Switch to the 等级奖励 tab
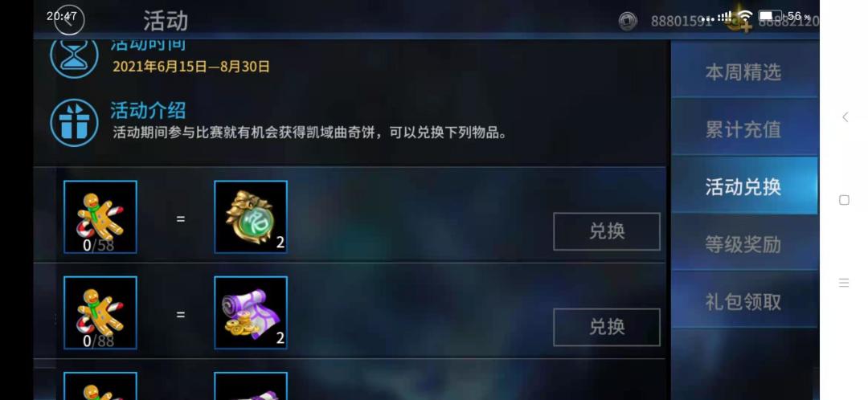This screenshot has height=400, width=868. tap(744, 243)
